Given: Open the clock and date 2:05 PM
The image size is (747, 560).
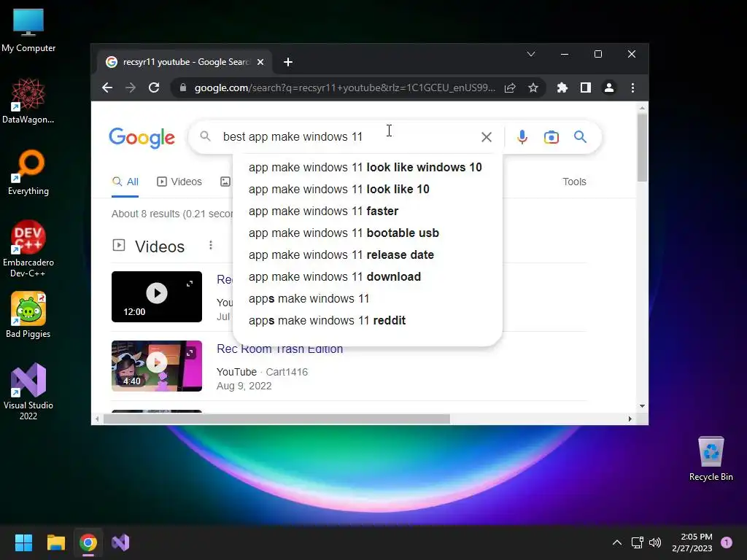Looking at the screenshot, I should pos(692,542).
